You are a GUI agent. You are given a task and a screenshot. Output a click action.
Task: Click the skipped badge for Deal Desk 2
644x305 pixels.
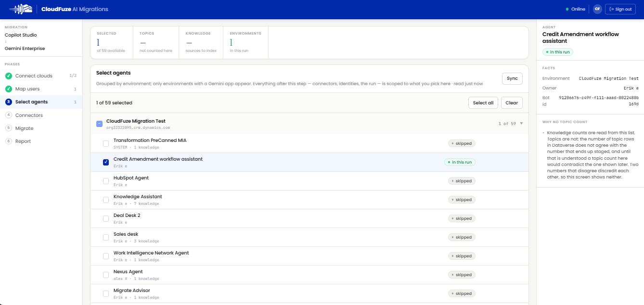point(462,218)
